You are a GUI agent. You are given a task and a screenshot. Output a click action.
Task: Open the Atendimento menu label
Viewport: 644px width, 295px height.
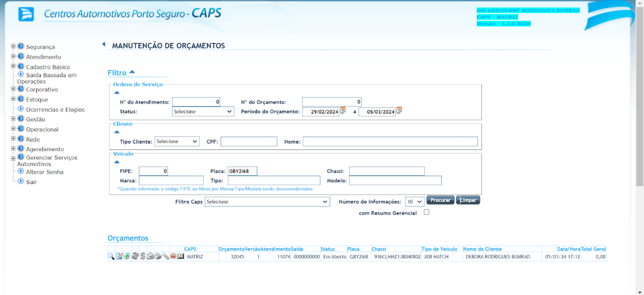click(44, 57)
